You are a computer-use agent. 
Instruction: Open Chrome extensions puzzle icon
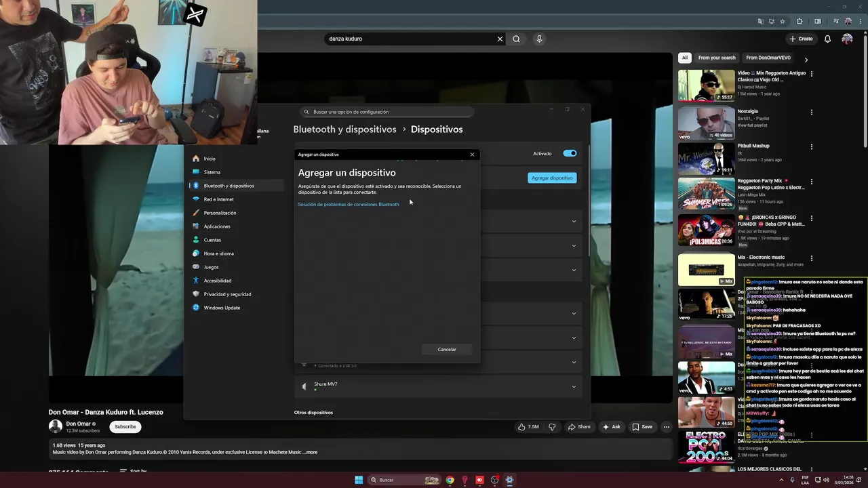(x=800, y=21)
